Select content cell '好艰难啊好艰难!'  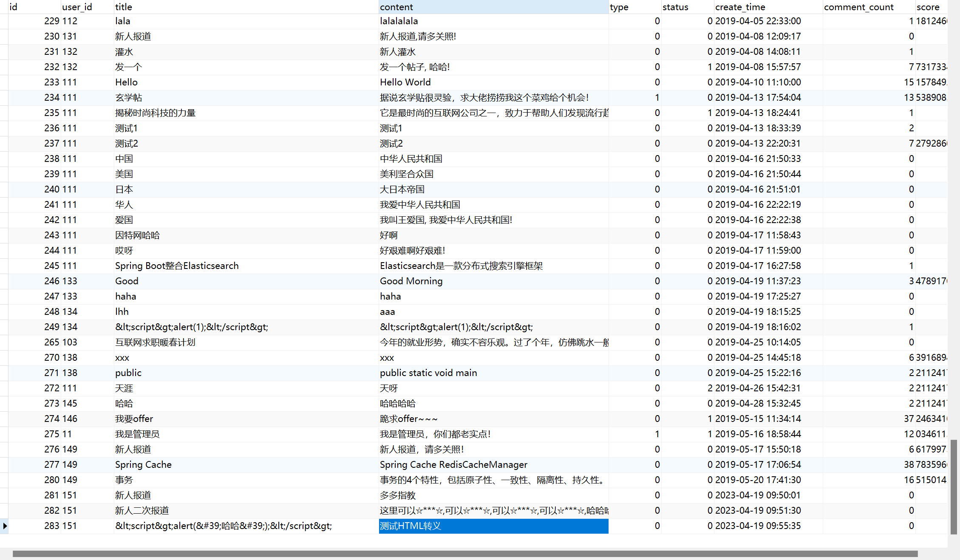pyautogui.click(x=493, y=251)
